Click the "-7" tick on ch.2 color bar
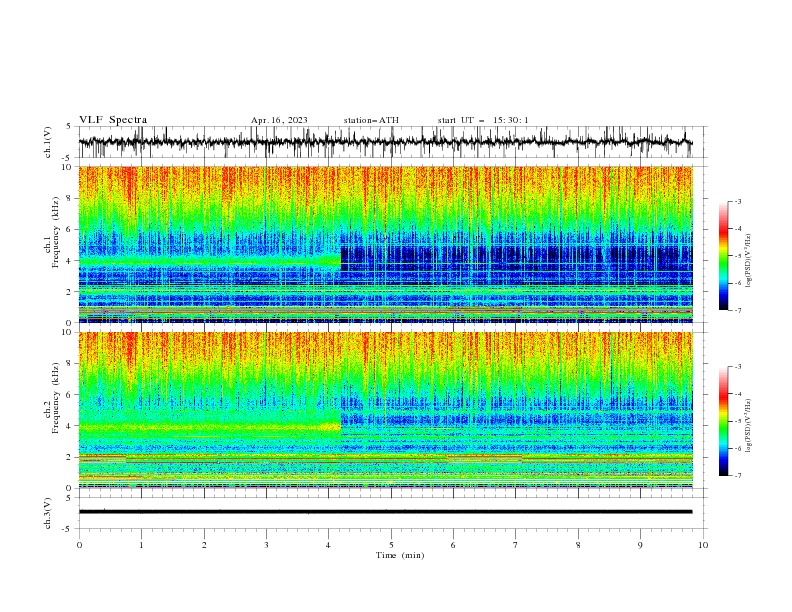The width and height of the screenshot is (792, 612). coord(737,475)
